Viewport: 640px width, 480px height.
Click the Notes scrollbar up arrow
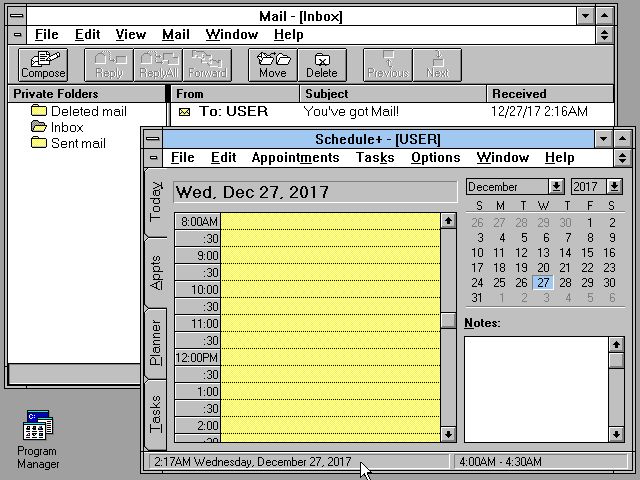coord(616,344)
